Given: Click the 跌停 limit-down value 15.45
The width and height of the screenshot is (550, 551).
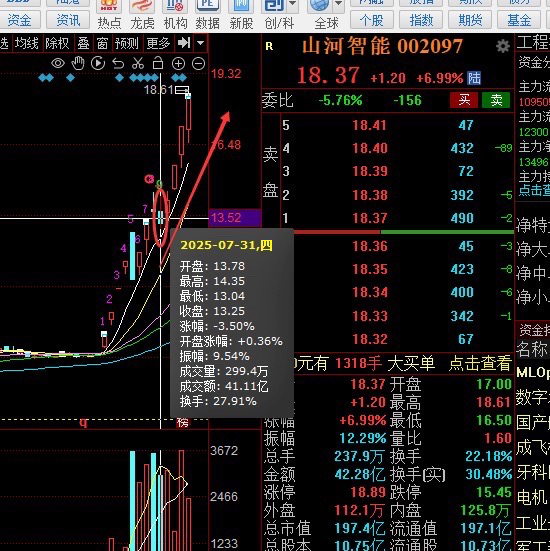Looking at the screenshot, I should pyautogui.click(x=494, y=492).
